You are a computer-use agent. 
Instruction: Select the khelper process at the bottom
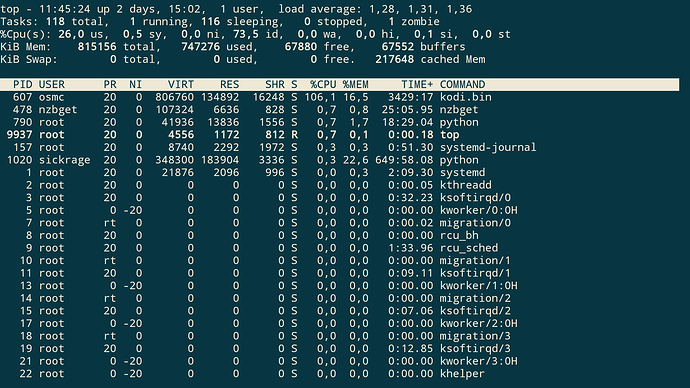(462, 374)
